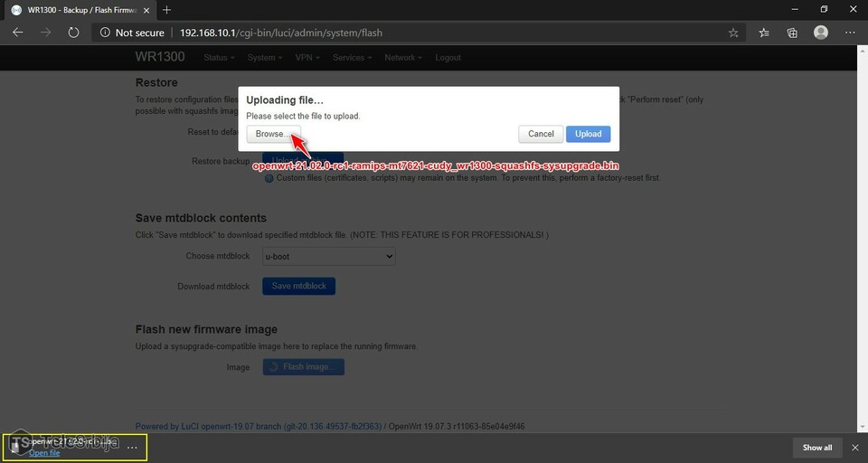Open the Collections icon
Viewport: 868px width, 463px height.
(x=792, y=33)
